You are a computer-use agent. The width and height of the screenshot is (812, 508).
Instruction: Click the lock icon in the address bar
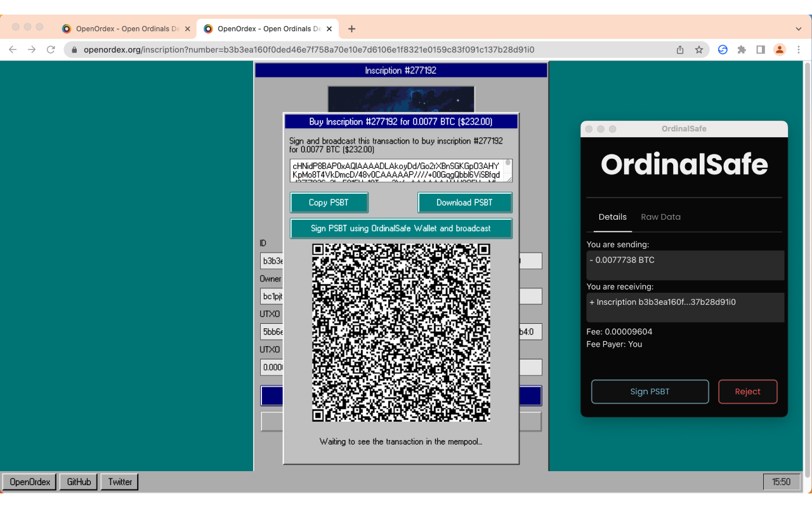tap(74, 50)
